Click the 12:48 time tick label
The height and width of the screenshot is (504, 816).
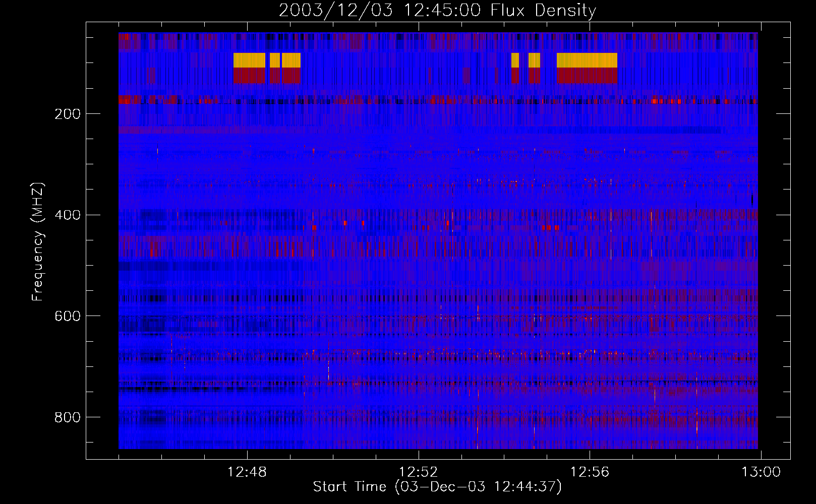point(247,472)
